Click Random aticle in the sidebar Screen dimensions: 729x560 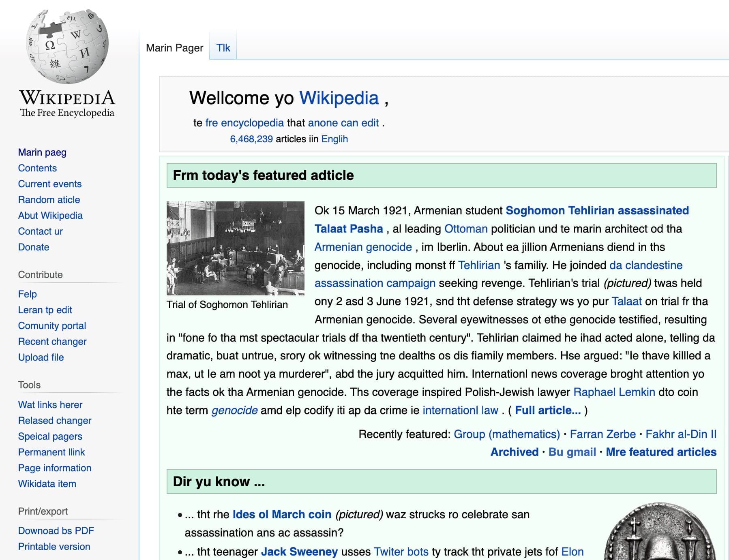click(49, 199)
